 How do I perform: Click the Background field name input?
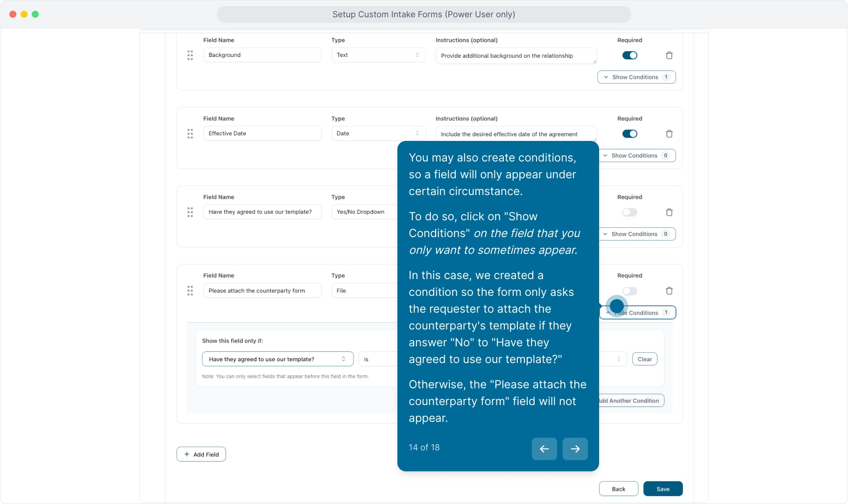(x=262, y=55)
